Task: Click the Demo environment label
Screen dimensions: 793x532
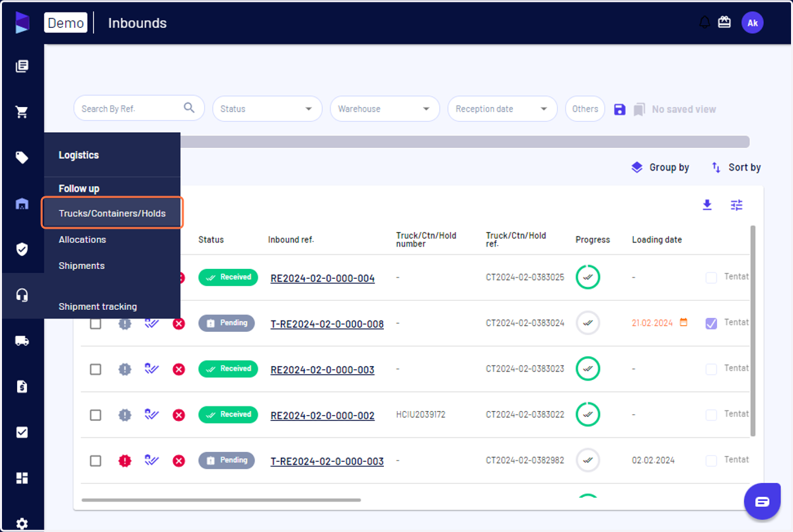Action: (x=66, y=22)
